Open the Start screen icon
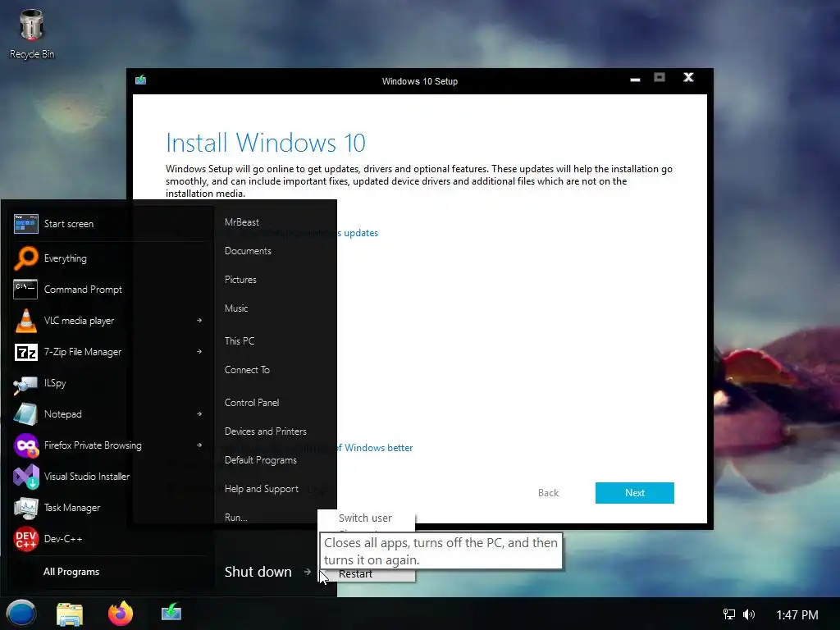The image size is (840, 630). [25, 224]
